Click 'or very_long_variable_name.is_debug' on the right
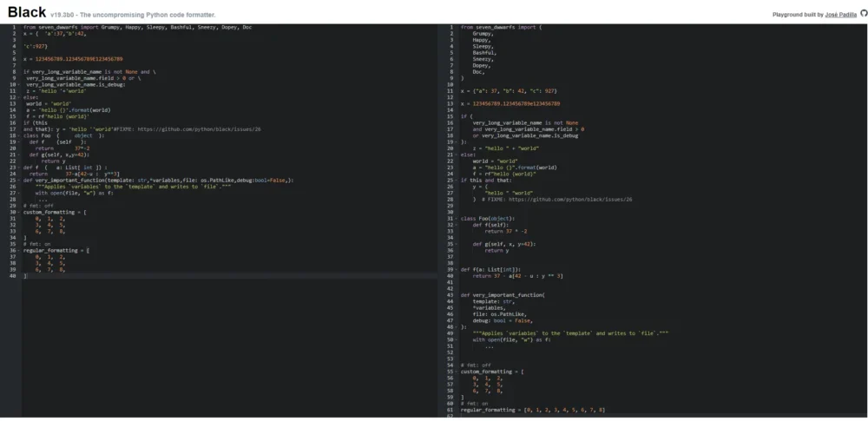 click(x=525, y=135)
